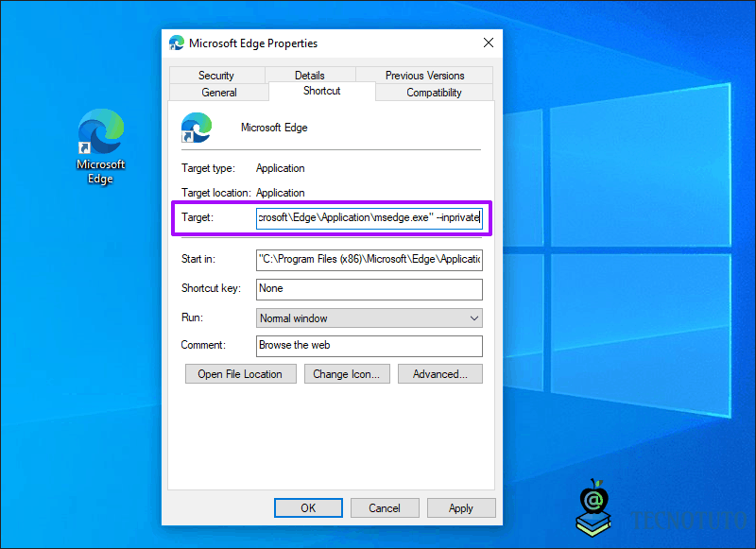The height and width of the screenshot is (549, 756).
Task: Select the Microsoft Edge desktop shortcut icon
Action: click(101, 130)
